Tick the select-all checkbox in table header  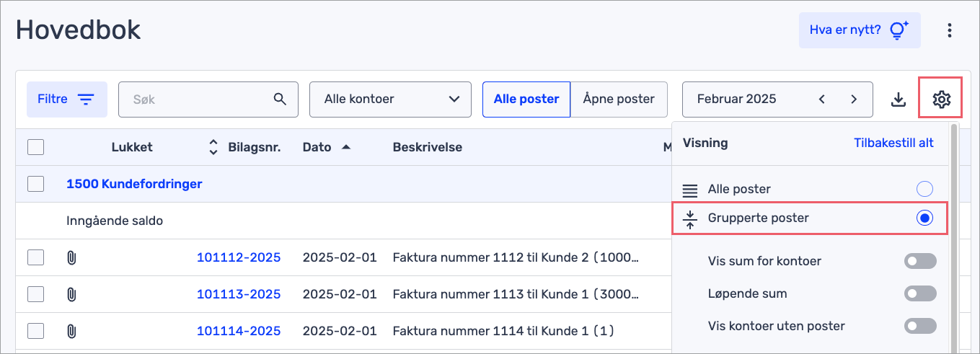coord(35,147)
